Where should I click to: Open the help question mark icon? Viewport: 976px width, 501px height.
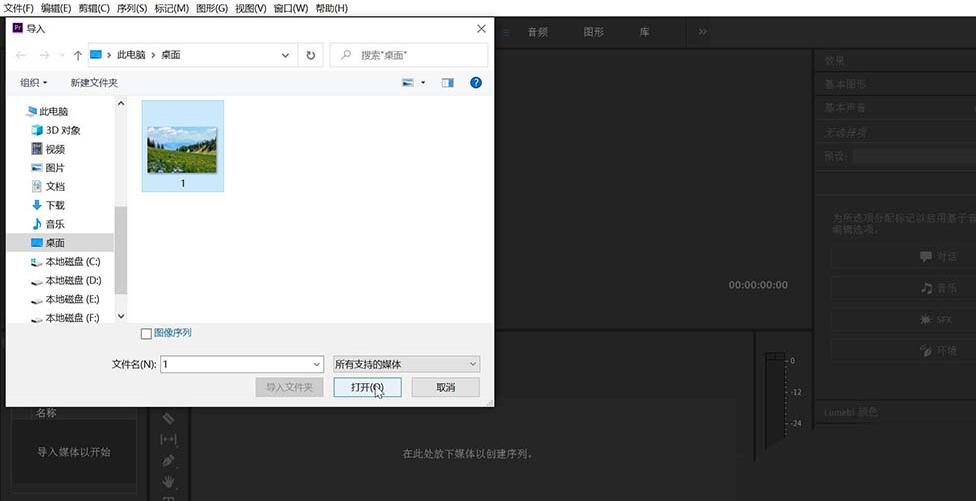476,82
